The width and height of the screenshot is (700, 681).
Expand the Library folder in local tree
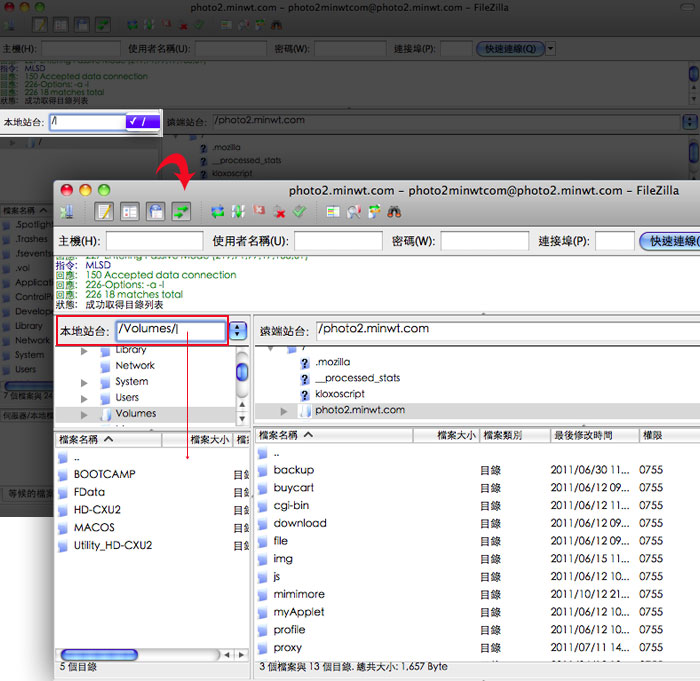tap(84, 351)
